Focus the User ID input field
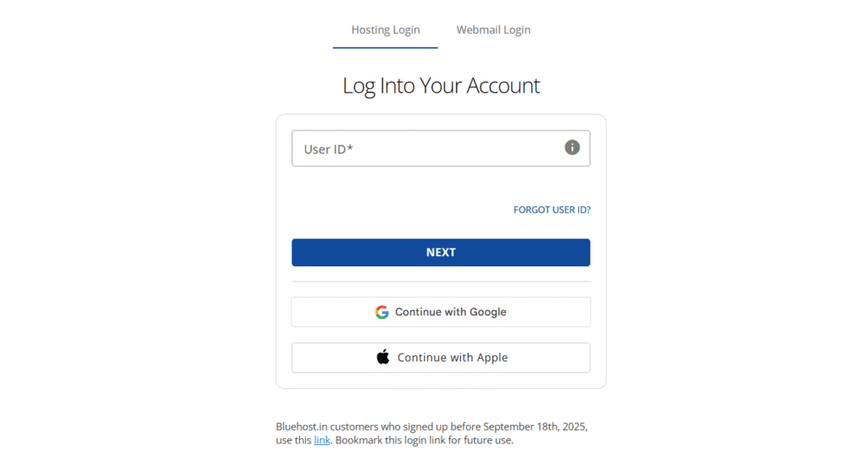This screenshot has height=468, width=868. [x=441, y=148]
